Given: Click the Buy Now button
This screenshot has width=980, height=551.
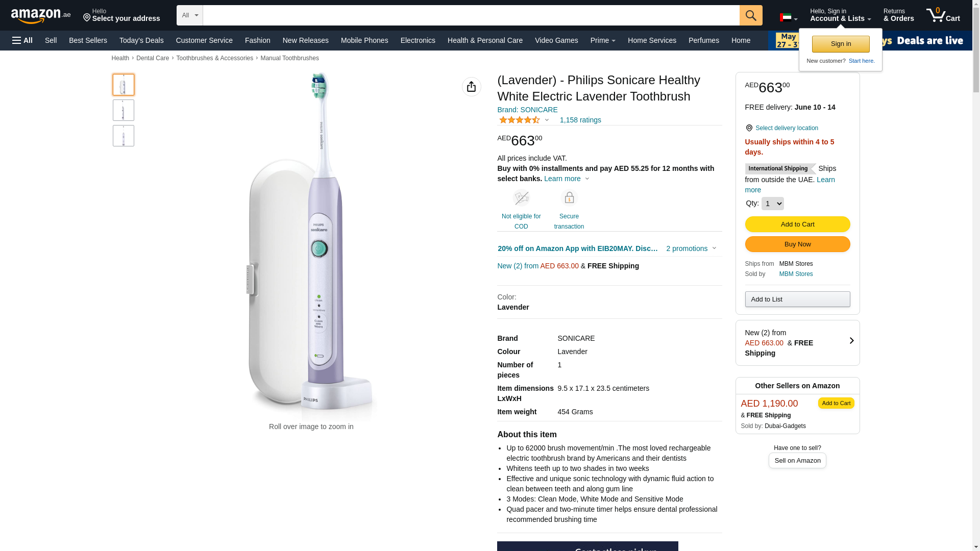Looking at the screenshot, I should coord(797,244).
